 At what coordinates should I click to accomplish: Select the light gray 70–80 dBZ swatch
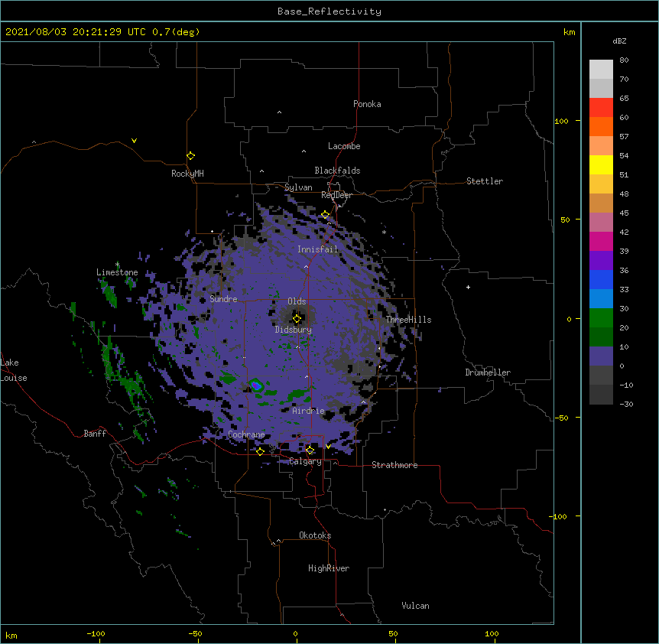601,70
